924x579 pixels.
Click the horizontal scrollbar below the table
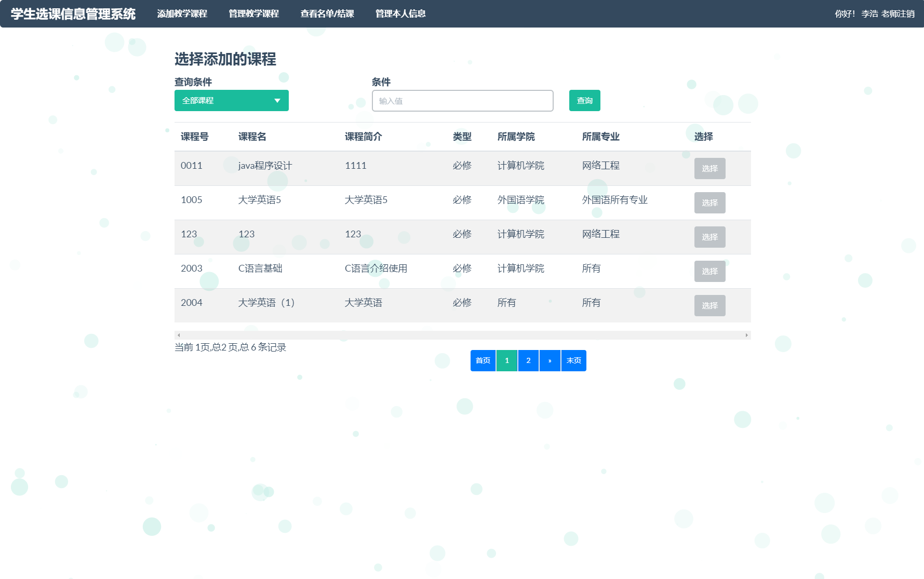tap(462, 334)
